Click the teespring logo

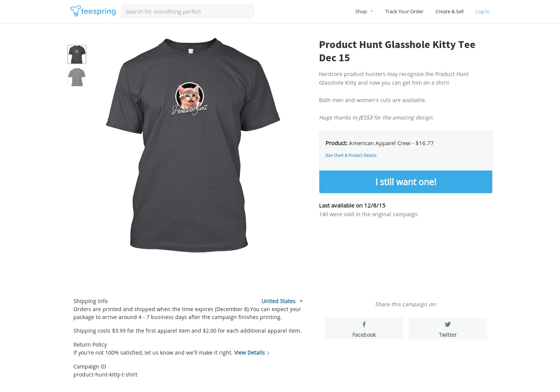click(93, 11)
